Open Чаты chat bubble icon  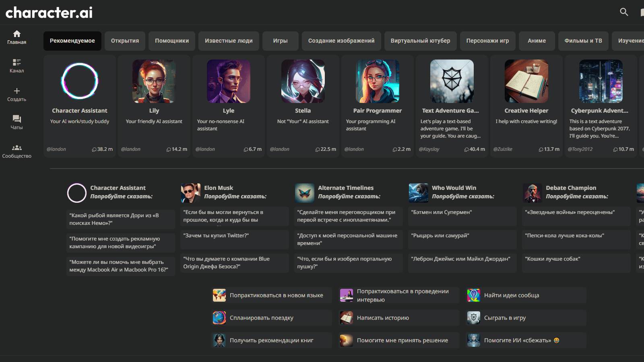click(17, 119)
